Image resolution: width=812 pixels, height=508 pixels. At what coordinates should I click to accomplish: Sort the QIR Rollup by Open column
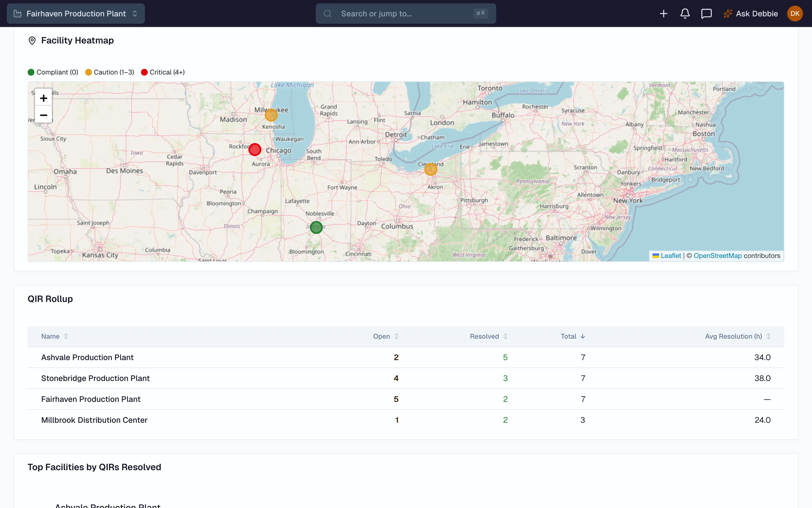[x=386, y=336]
